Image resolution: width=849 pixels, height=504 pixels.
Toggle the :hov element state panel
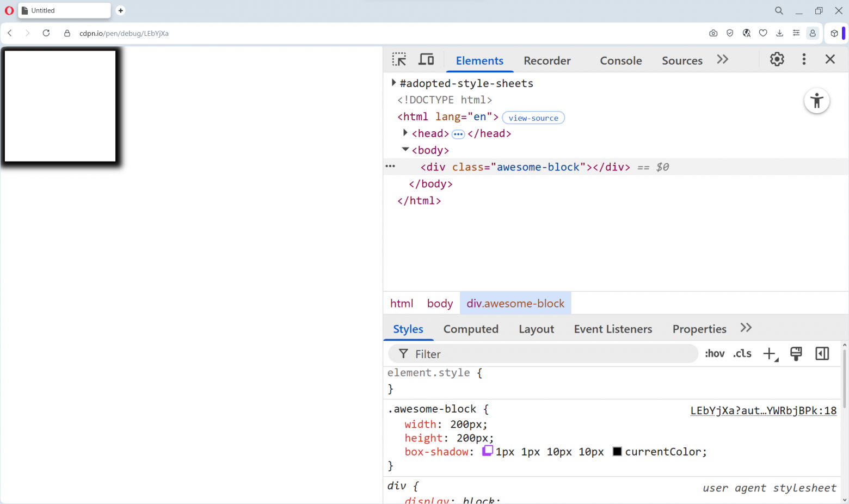(715, 354)
